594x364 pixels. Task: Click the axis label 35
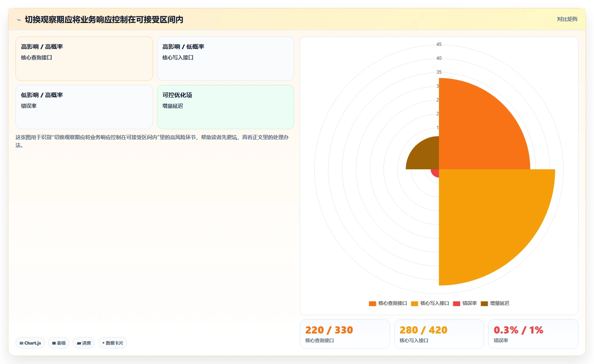click(439, 72)
